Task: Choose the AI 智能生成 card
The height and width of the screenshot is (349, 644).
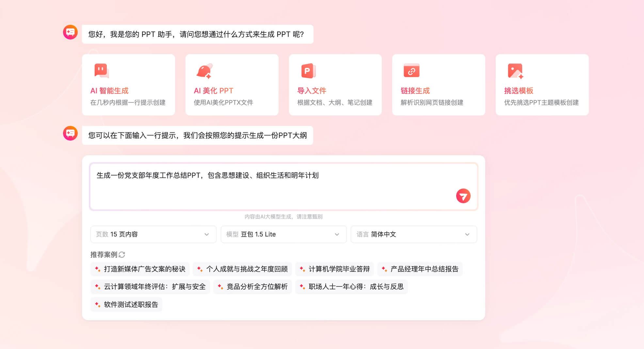Action: [x=129, y=84]
